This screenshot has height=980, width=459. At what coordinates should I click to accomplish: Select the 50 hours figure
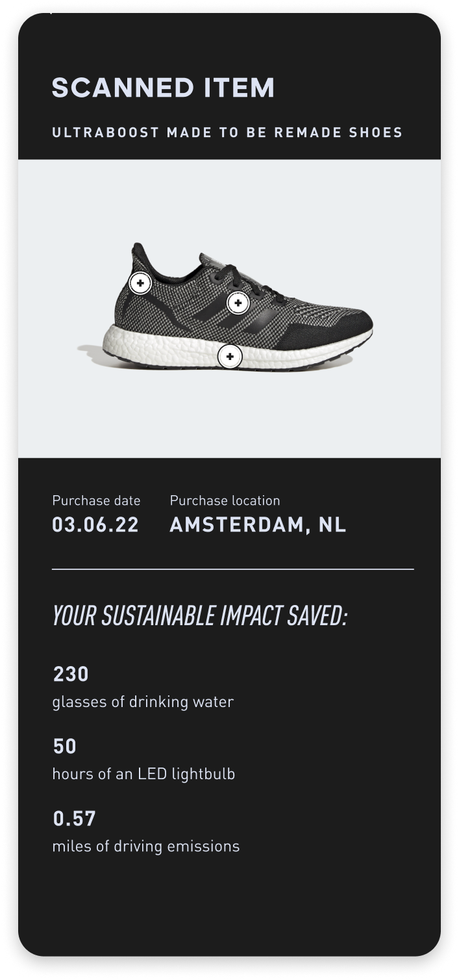[x=64, y=747]
